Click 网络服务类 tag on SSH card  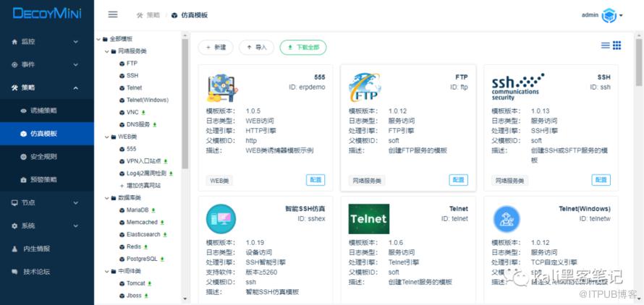509,180
